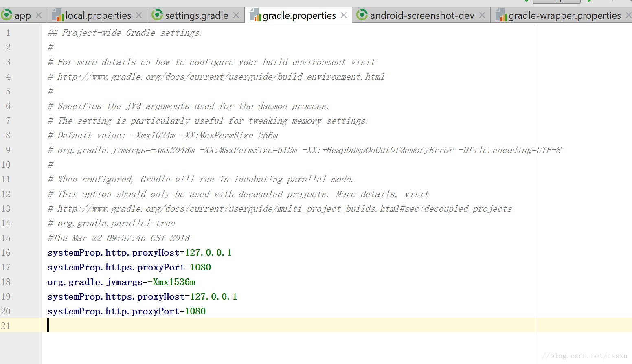Screen dimensions: 632x364
Task: Click line number 1 in the gutter
Action: point(8,33)
